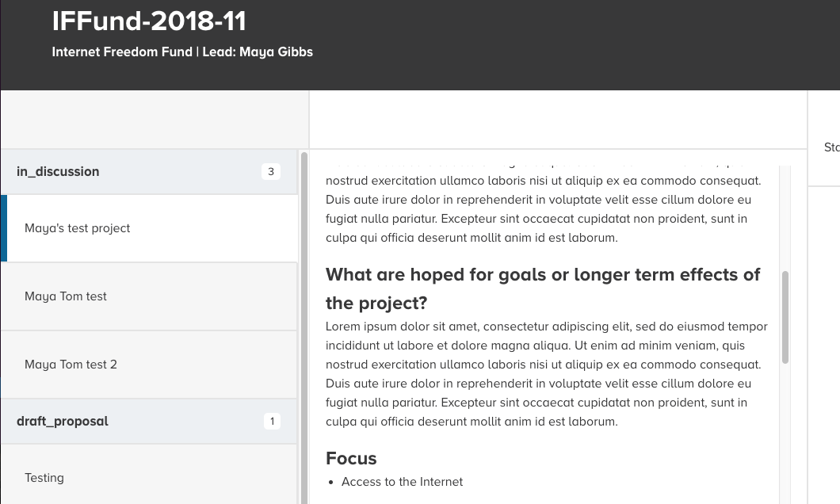Open Maya's test project in the sidebar
Image resolution: width=840 pixels, height=504 pixels.
(x=77, y=228)
